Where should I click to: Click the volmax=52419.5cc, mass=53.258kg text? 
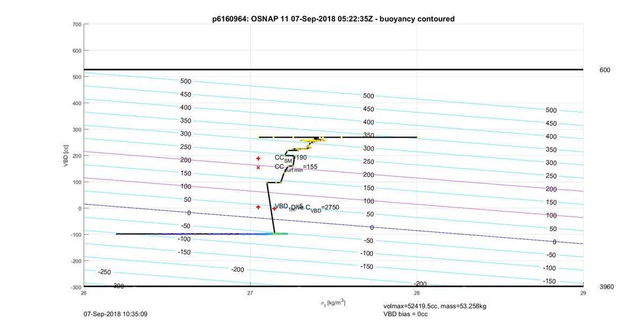(x=435, y=306)
